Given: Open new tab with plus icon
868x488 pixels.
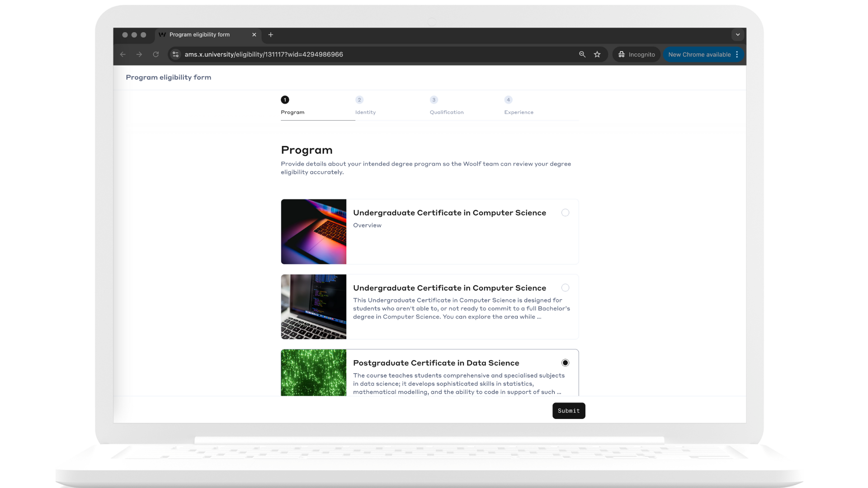Looking at the screenshot, I should pos(271,35).
